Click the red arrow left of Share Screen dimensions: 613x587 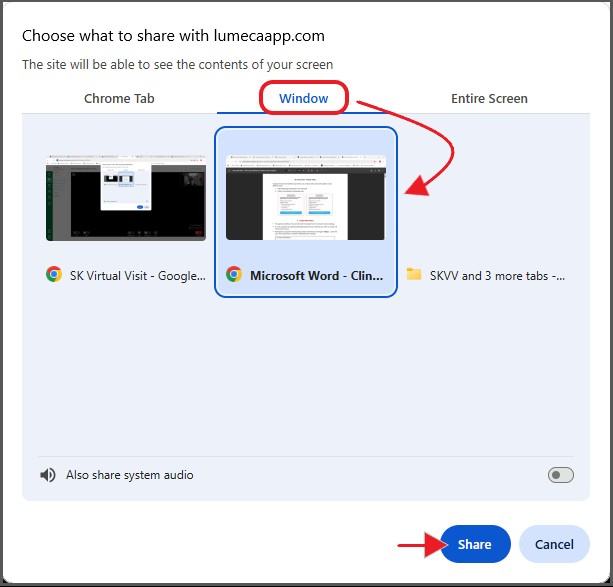(x=418, y=545)
